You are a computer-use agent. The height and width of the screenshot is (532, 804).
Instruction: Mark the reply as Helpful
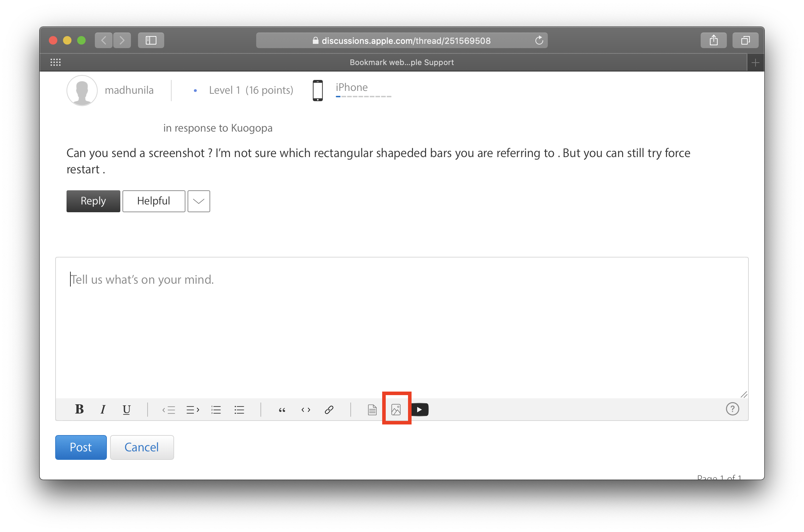(154, 201)
